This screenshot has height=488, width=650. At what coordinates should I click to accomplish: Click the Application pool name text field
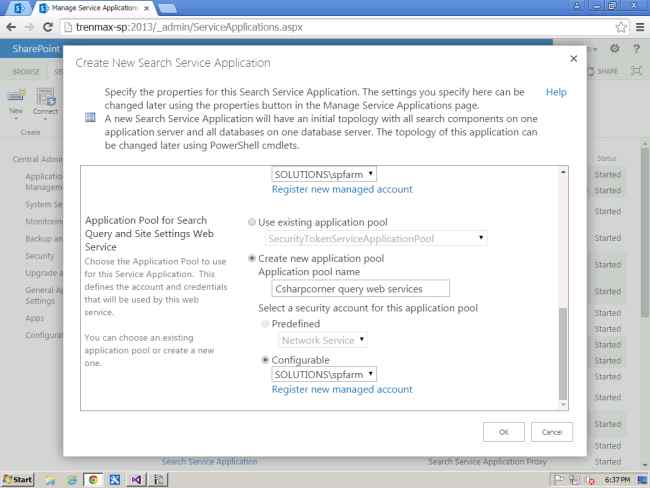point(361,289)
